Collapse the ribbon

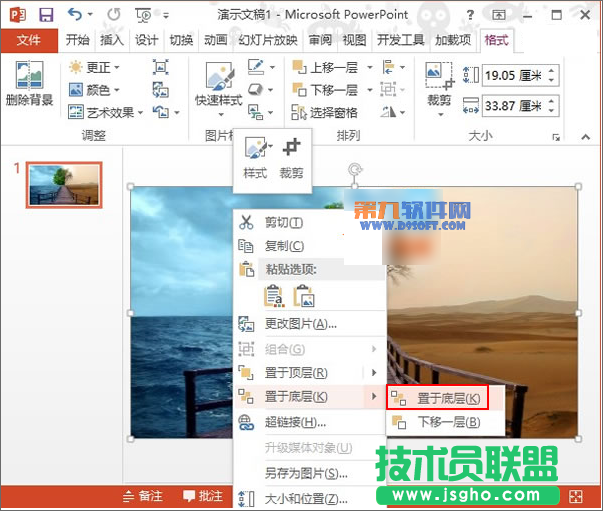(586, 137)
